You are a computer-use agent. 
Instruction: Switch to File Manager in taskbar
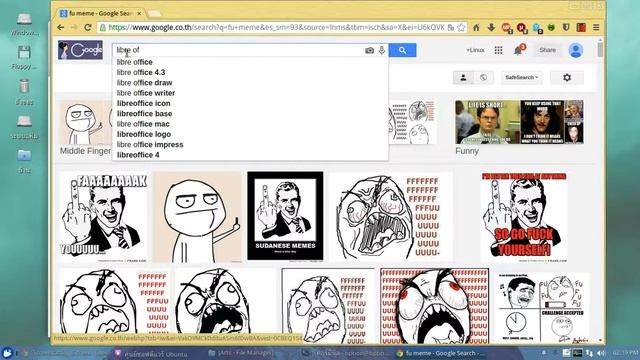(240, 353)
